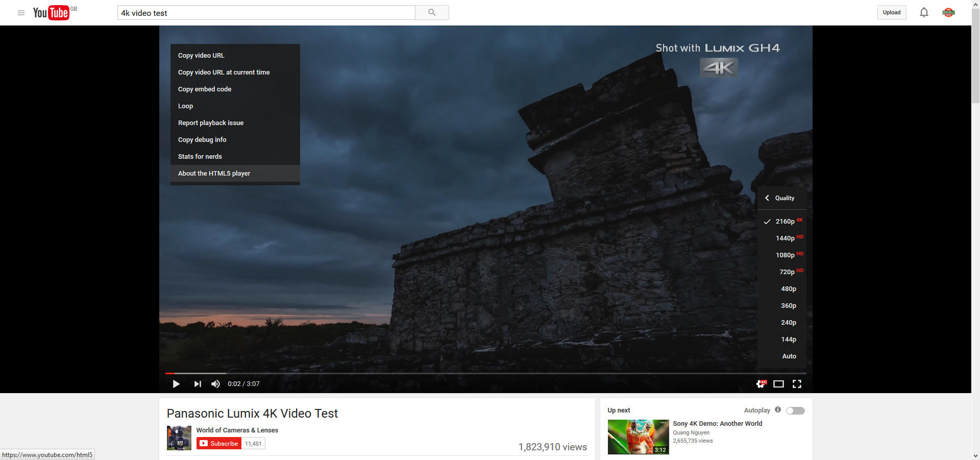Subscribe to World of Cameras & Lenses
980x460 pixels.
coord(219,444)
